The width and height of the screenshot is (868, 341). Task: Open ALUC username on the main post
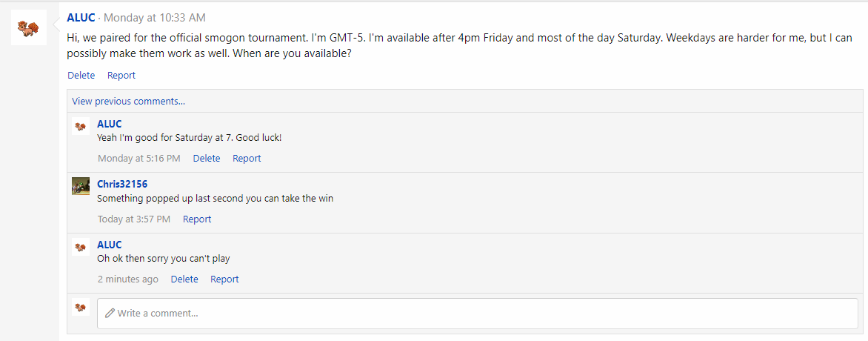tap(81, 18)
